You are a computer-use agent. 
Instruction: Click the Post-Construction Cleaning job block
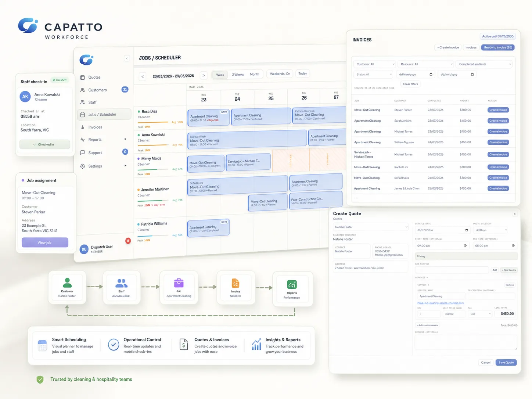(316, 201)
